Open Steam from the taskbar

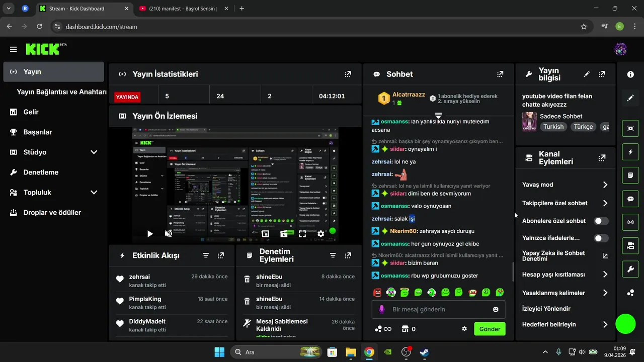[x=424, y=352]
